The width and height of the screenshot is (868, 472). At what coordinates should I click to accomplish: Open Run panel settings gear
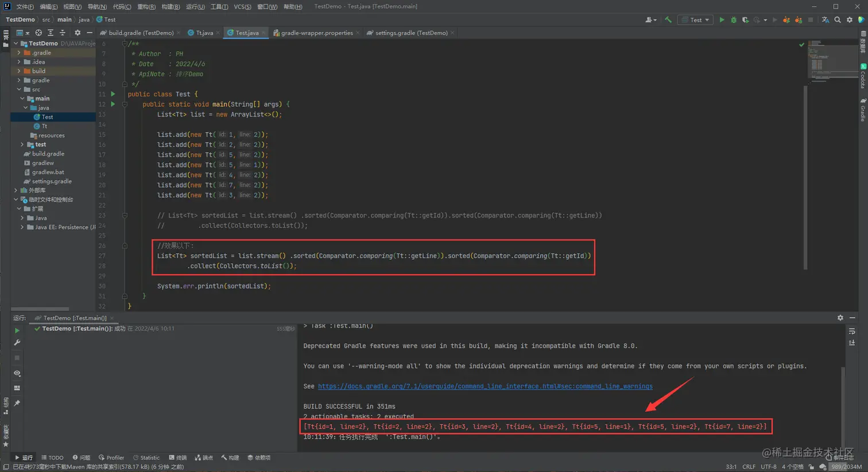click(840, 318)
